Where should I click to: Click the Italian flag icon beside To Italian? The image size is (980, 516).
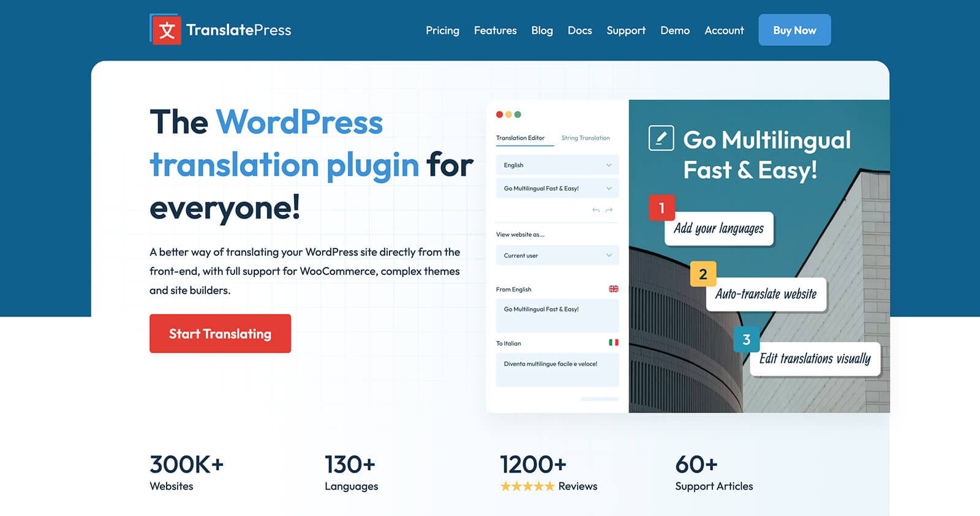614,343
